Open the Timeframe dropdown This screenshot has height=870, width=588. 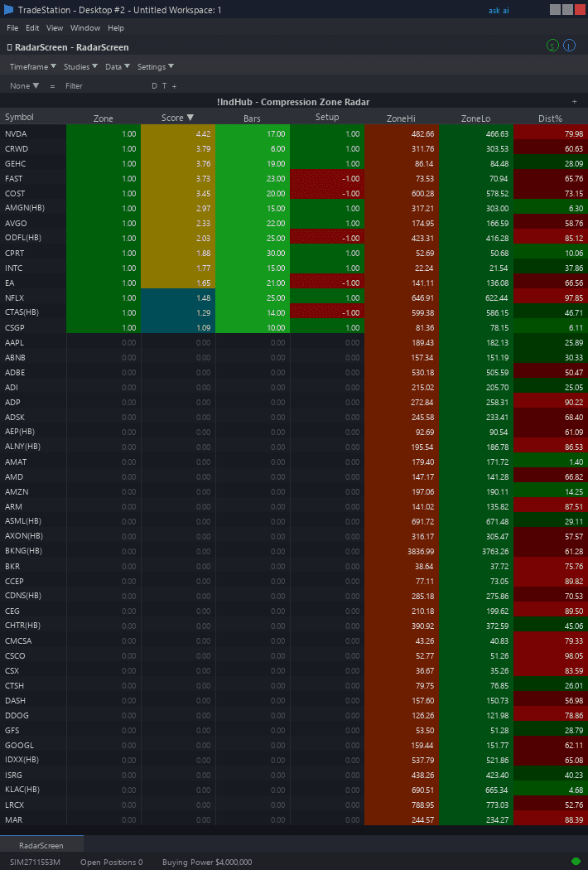coord(33,66)
